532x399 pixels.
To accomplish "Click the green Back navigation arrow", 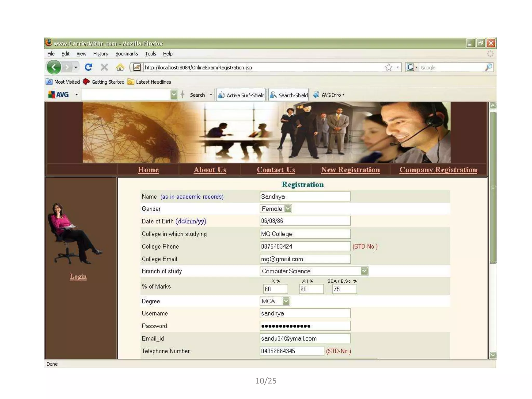I will tap(54, 67).
